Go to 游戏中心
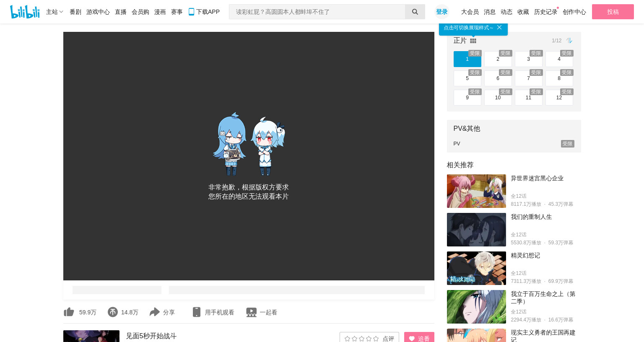 point(98,12)
